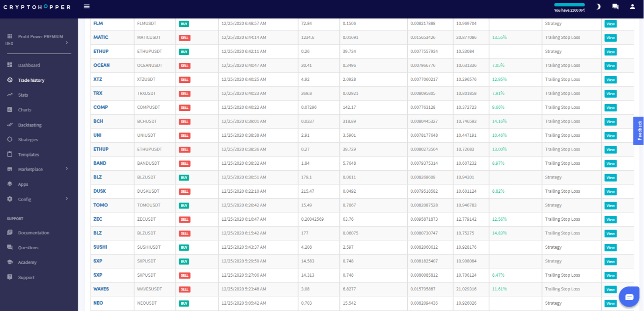View the MATIC sell trade
Screen dimensions: 644x311
[611, 38]
